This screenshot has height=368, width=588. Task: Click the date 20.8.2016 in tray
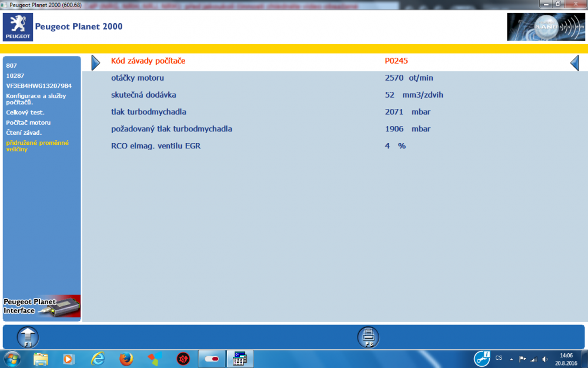pos(566,363)
